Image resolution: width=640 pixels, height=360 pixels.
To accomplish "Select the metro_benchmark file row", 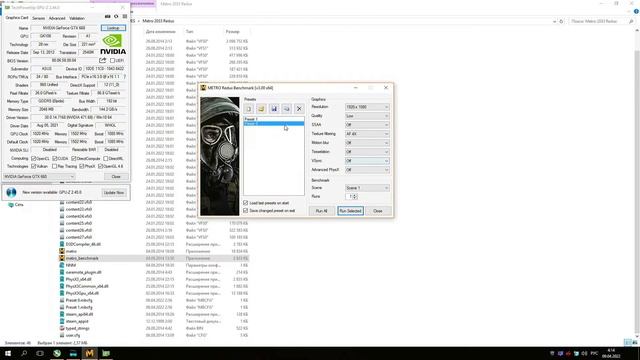I will (154, 258).
